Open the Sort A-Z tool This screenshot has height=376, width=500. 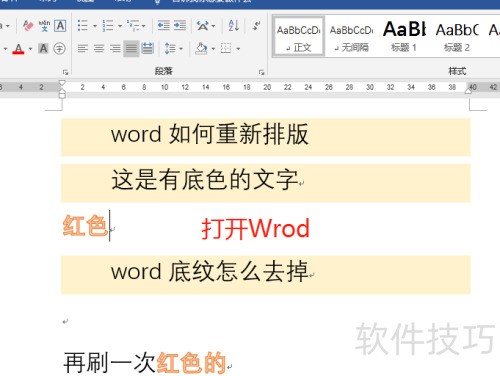click(234, 26)
